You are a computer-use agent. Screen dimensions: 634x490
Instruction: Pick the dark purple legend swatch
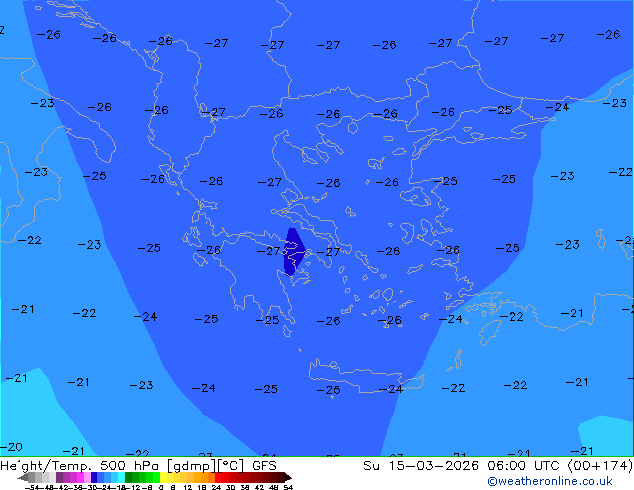pyautogui.click(x=59, y=477)
